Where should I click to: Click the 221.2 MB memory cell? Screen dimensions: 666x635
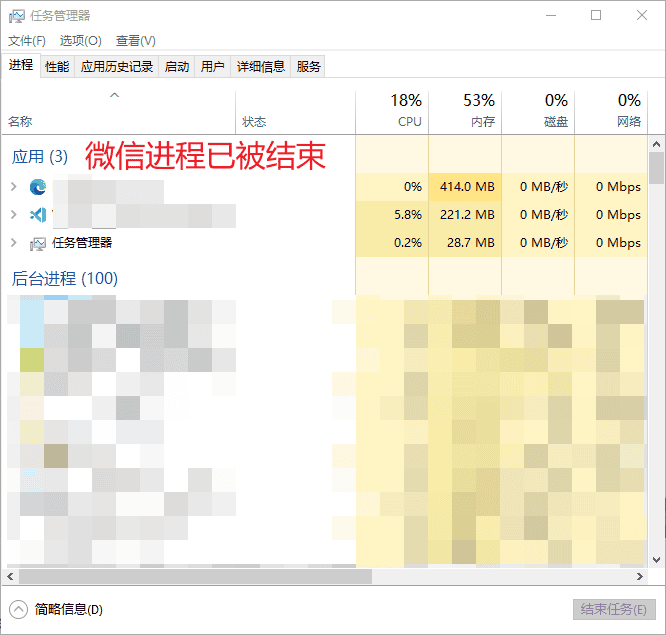point(465,214)
